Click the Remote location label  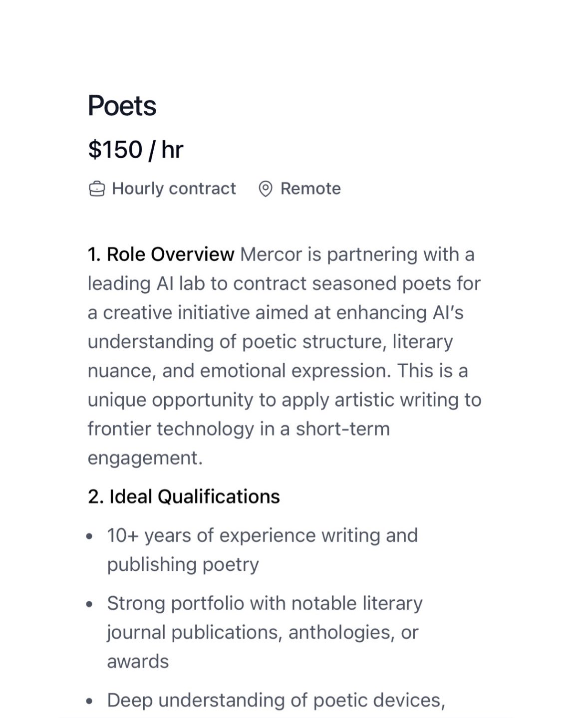(310, 189)
